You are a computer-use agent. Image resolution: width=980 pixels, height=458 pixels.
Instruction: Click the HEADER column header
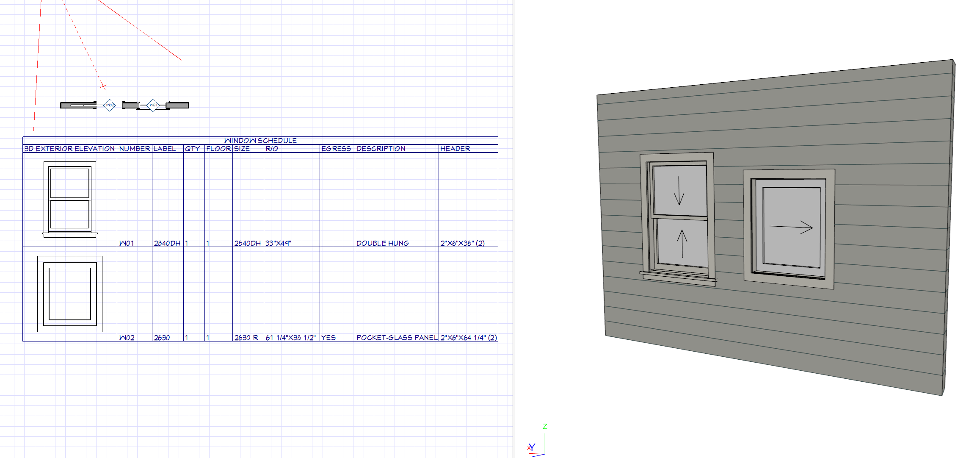455,149
